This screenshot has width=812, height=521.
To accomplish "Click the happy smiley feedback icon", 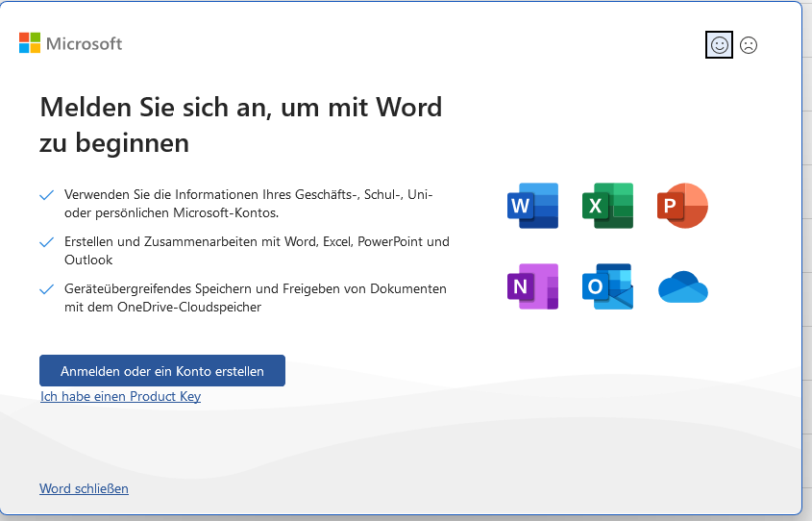I will tap(719, 45).
